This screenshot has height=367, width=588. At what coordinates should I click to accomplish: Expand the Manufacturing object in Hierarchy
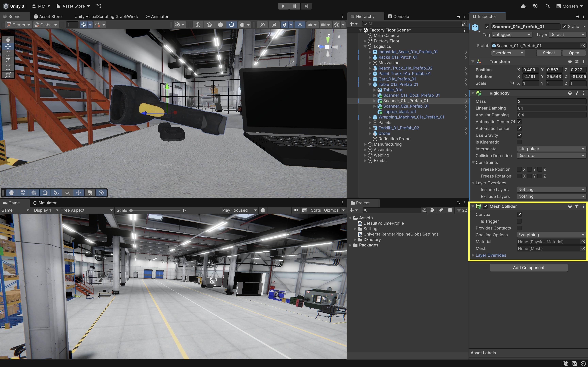coord(365,144)
